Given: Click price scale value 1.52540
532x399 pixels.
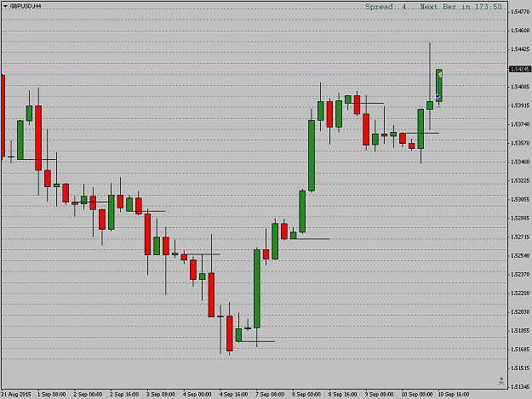Looking at the screenshot, I should pos(520,255).
